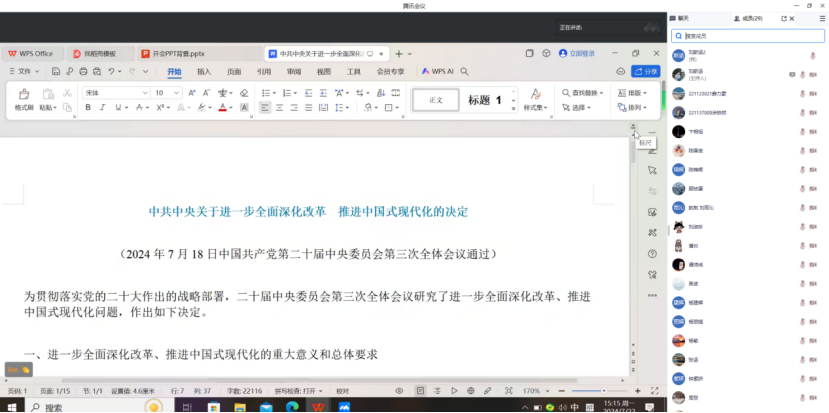
Task: Toggle the ruler (标尺) button above scrollbar
Action: [x=633, y=129]
